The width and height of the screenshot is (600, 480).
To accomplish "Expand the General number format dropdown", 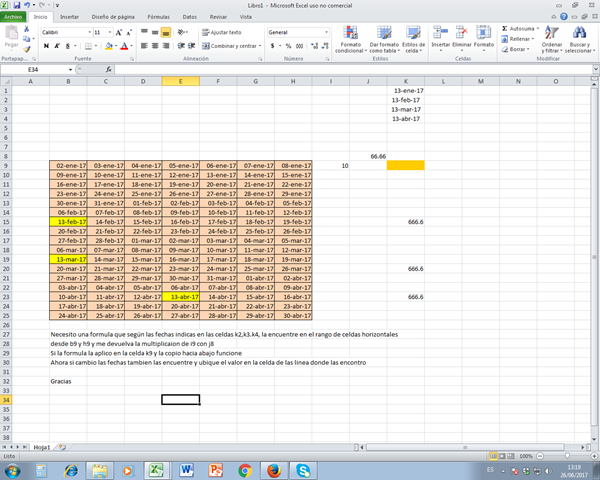I will (327, 32).
